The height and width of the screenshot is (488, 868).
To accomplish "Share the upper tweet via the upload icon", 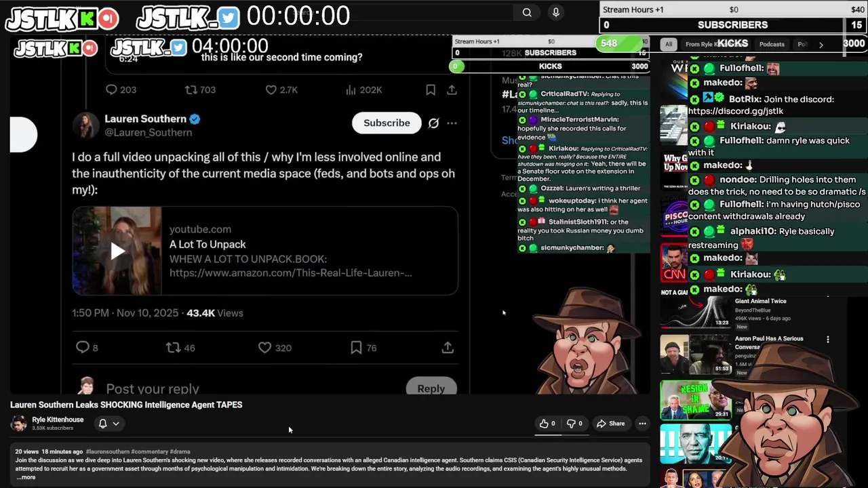I will tap(452, 89).
